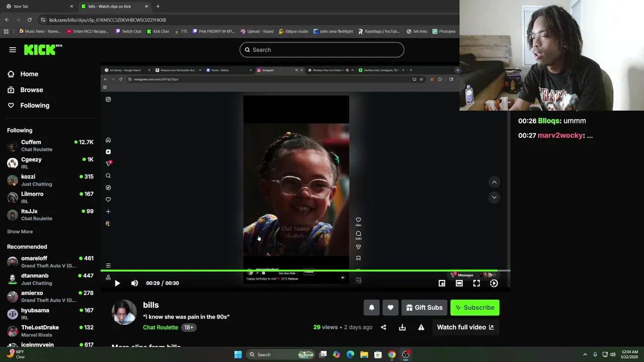Reload the page with refresh icon

[x=29, y=20]
